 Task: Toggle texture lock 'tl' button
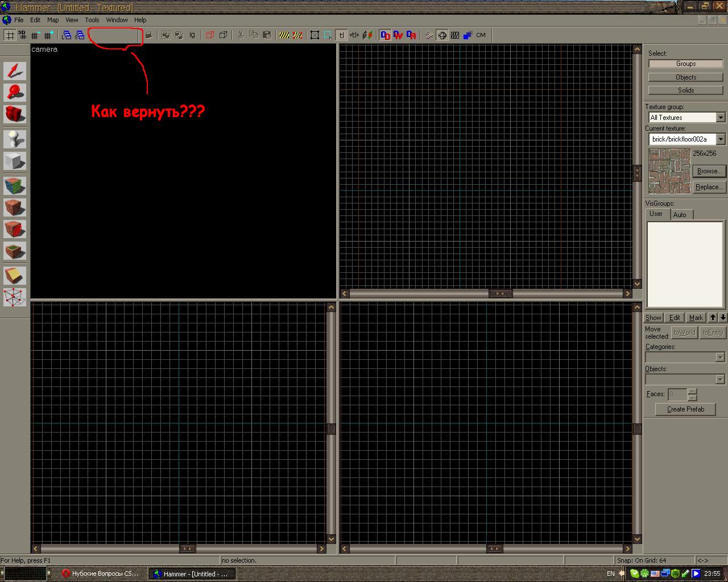(341, 35)
